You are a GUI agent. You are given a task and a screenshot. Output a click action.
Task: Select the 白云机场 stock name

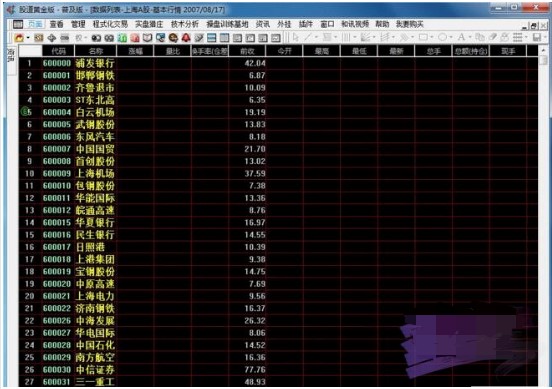[x=95, y=112]
